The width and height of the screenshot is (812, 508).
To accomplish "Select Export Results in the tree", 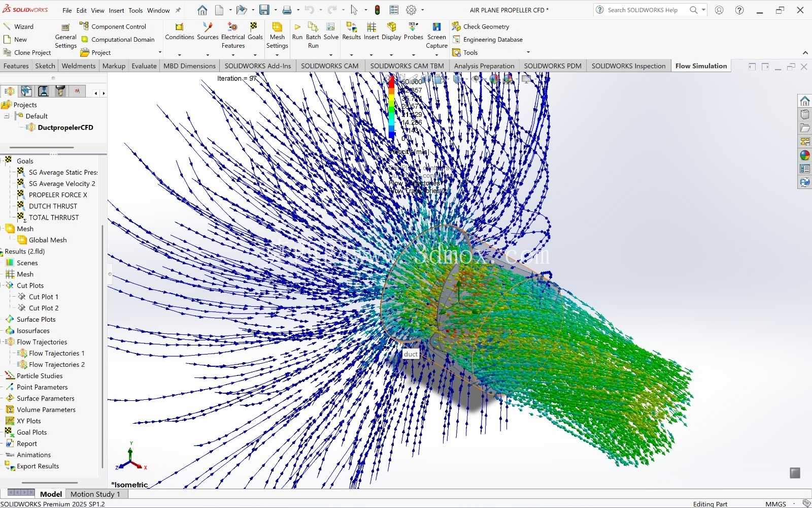I will pyautogui.click(x=32, y=466).
